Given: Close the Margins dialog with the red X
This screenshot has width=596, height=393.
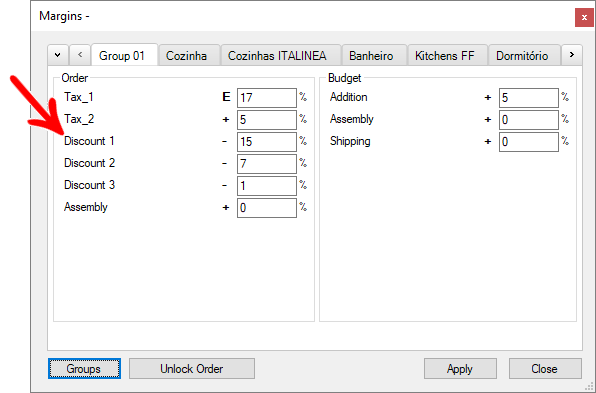Looking at the screenshot, I should pos(584,17).
